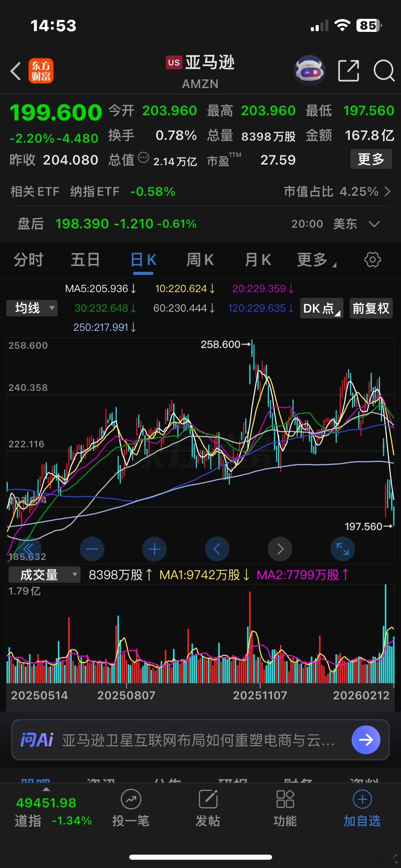
Task: Tap the MA5:205.936 value
Action: (100, 289)
